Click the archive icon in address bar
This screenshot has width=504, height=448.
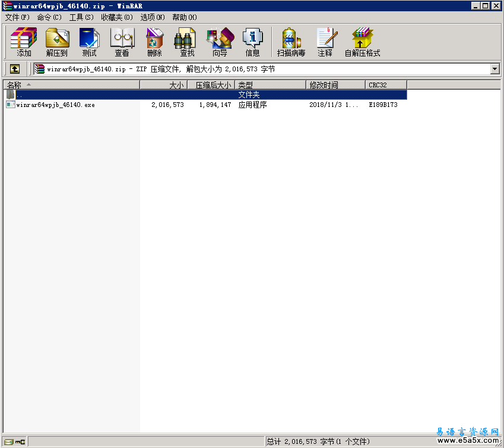tap(40, 69)
